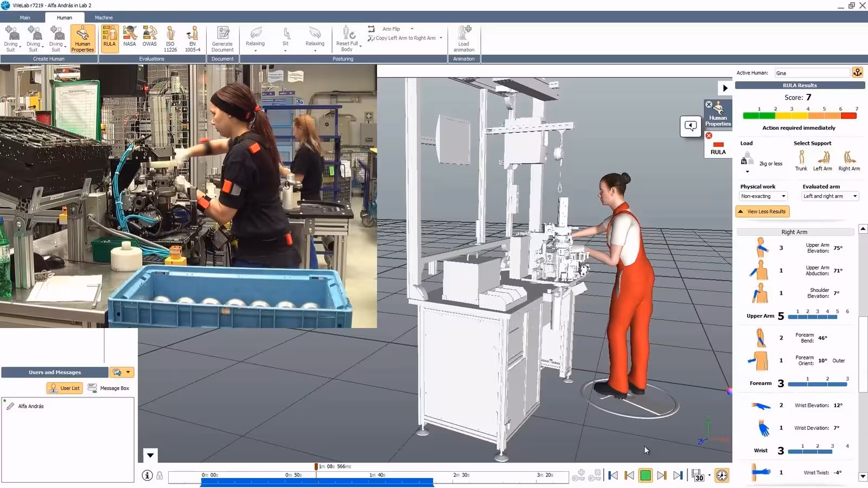Screen dimensions: 868x488
Task: Click the embedded video thumbnail
Action: 188,196
